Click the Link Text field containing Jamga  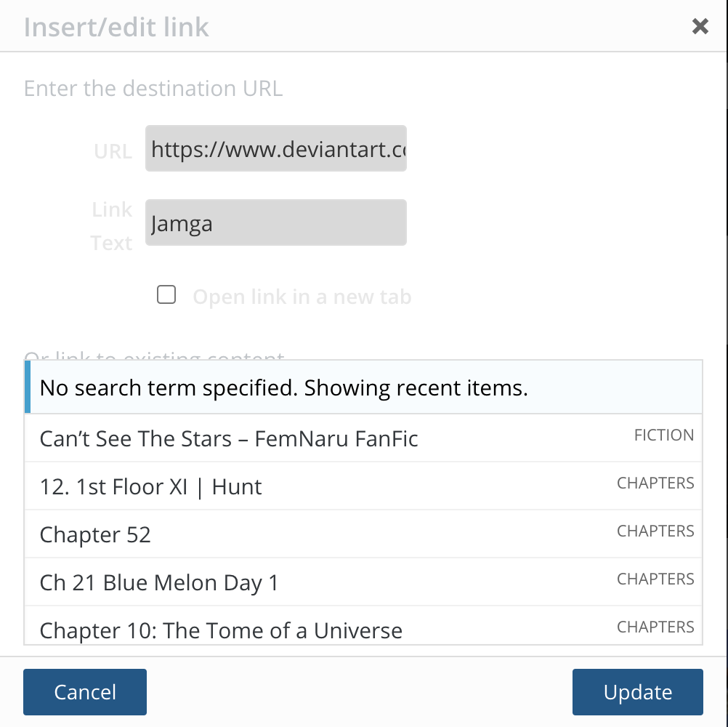pyautogui.click(x=275, y=222)
